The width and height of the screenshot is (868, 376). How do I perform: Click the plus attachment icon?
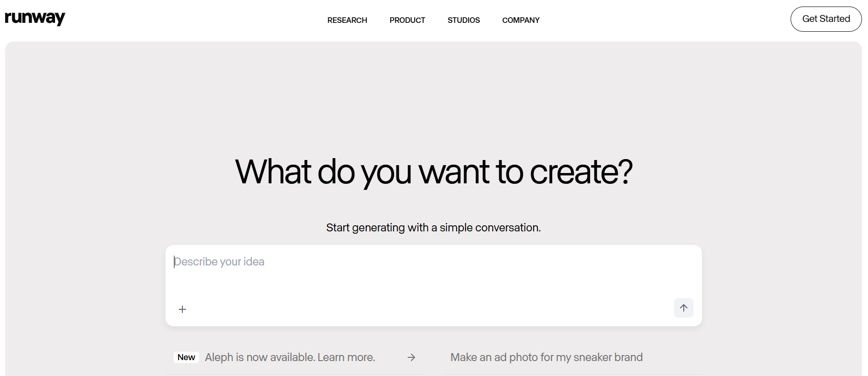point(182,309)
